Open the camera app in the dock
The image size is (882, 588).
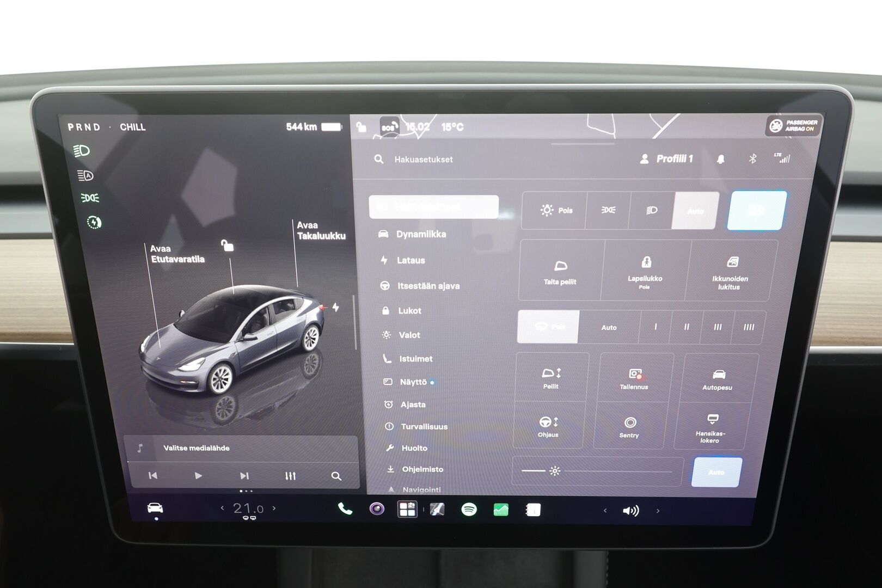(377, 509)
